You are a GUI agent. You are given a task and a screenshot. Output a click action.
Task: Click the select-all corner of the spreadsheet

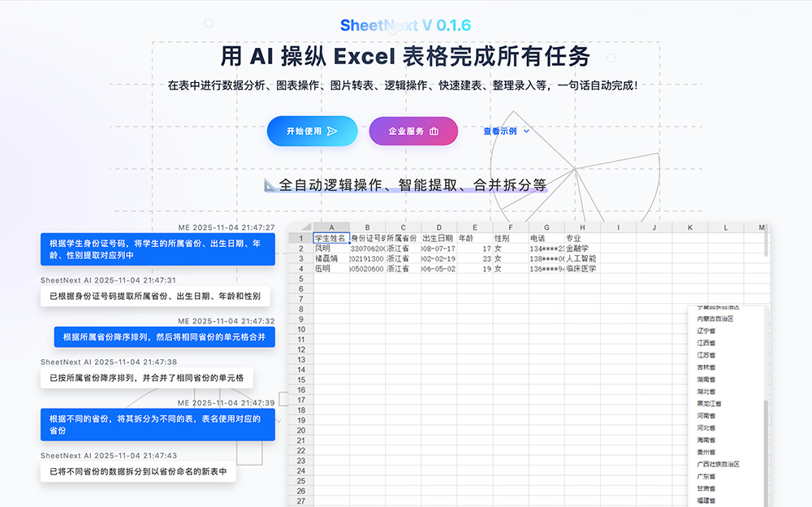click(301, 227)
